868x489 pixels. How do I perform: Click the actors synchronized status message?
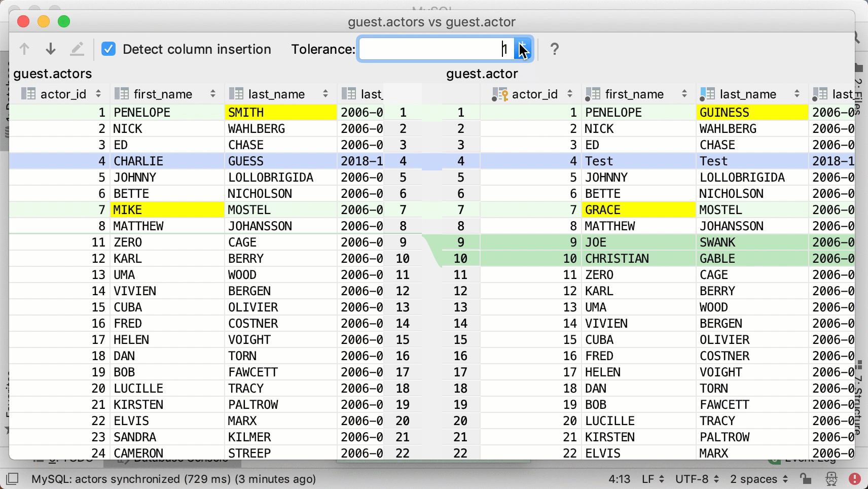pos(174,479)
